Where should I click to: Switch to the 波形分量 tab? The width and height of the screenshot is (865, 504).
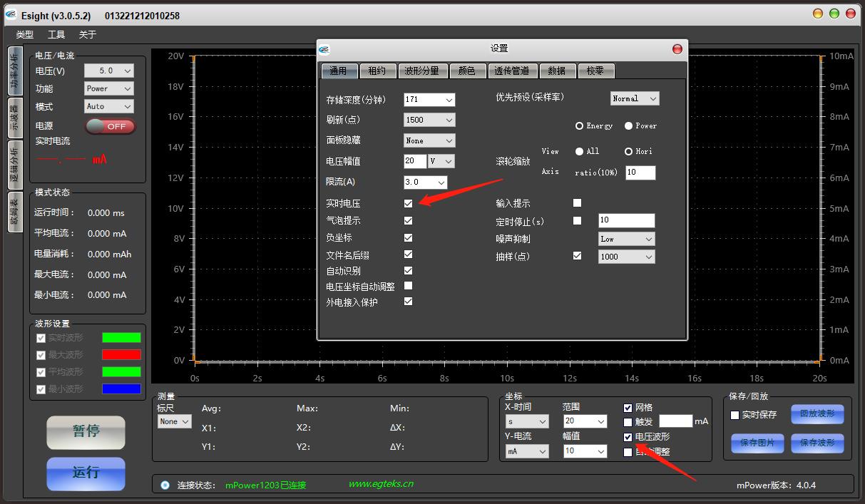tap(421, 71)
